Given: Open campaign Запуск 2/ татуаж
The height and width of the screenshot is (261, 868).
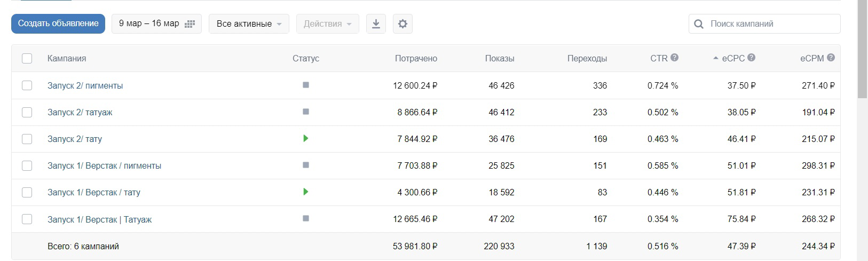Looking at the screenshot, I should pos(80,112).
